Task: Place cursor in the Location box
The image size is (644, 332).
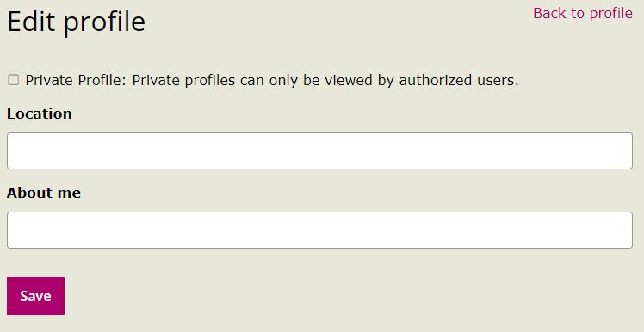Action: click(x=319, y=151)
